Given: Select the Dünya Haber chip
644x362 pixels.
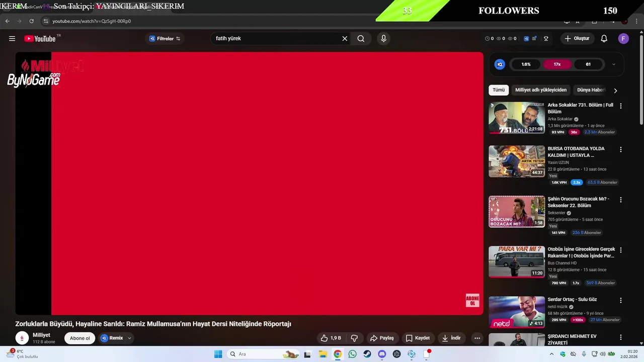Looking at the screenshot, I should pyautogui.click(x=591, y=90).
